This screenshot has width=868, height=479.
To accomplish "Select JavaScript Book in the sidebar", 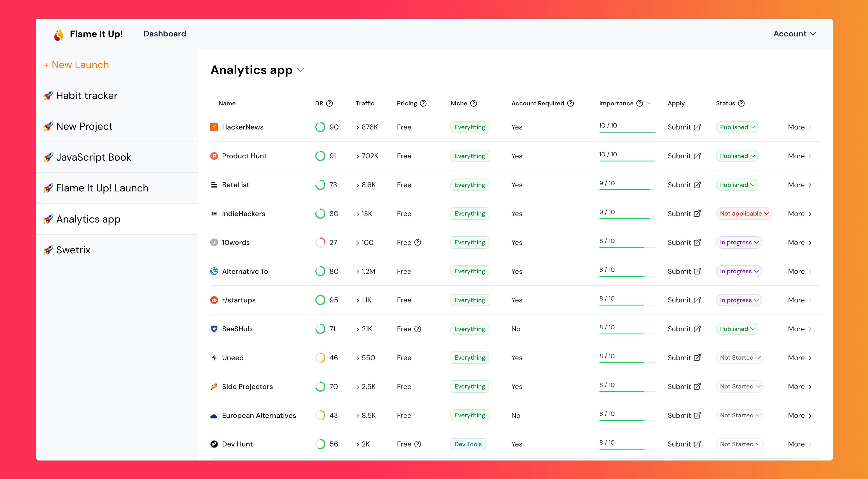I will pos(117,157).
